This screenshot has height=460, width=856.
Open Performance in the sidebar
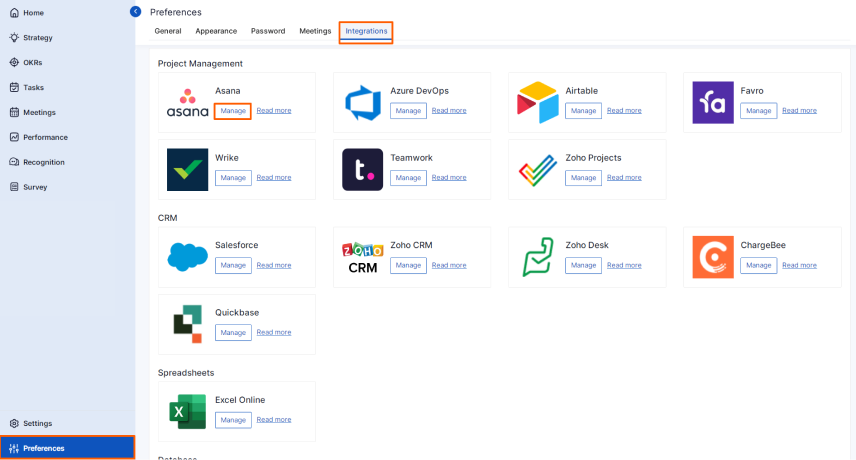tap(45, 138)
